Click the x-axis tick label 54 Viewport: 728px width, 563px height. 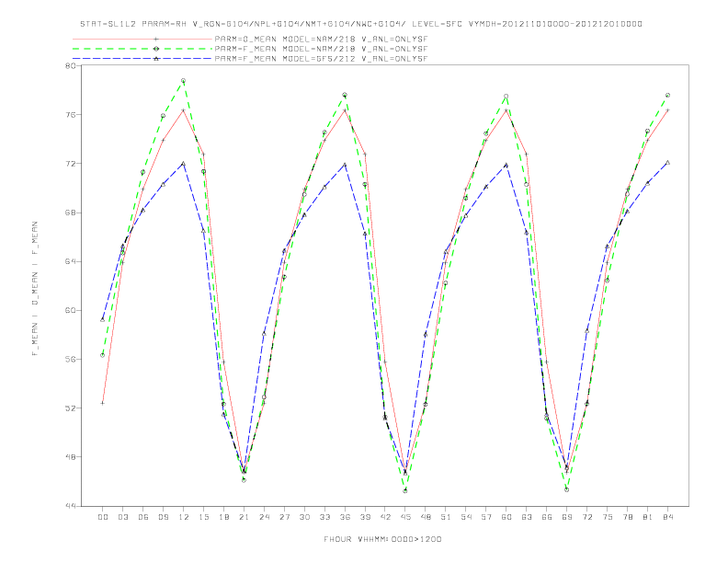pos(466,517)
